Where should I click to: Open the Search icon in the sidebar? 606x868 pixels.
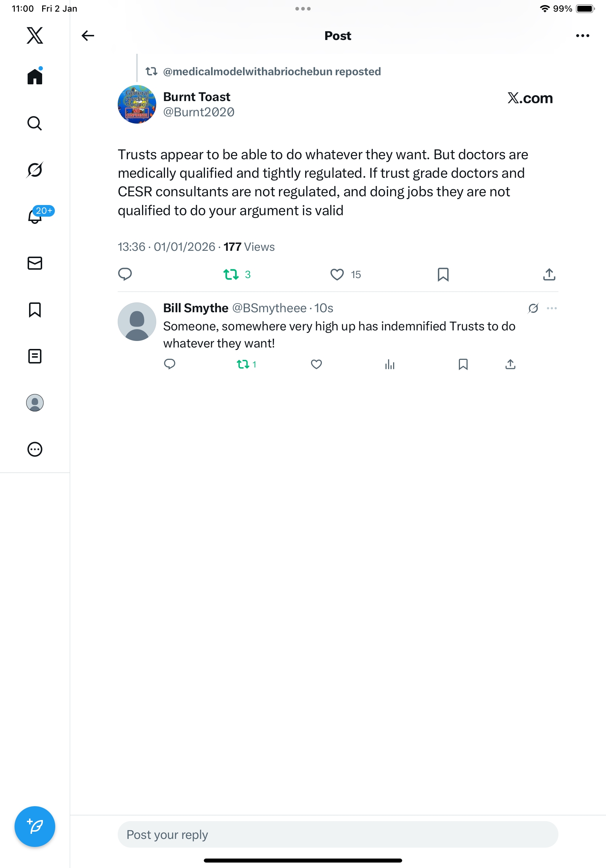tap(35, 123)
